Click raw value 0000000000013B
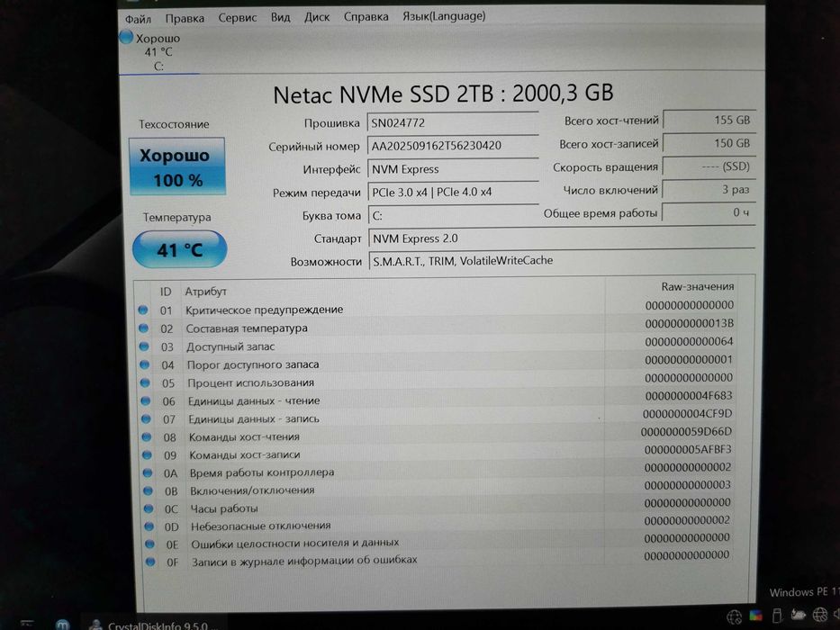The height and width of the screenshot is (630, 840). [x=690, y=324]
